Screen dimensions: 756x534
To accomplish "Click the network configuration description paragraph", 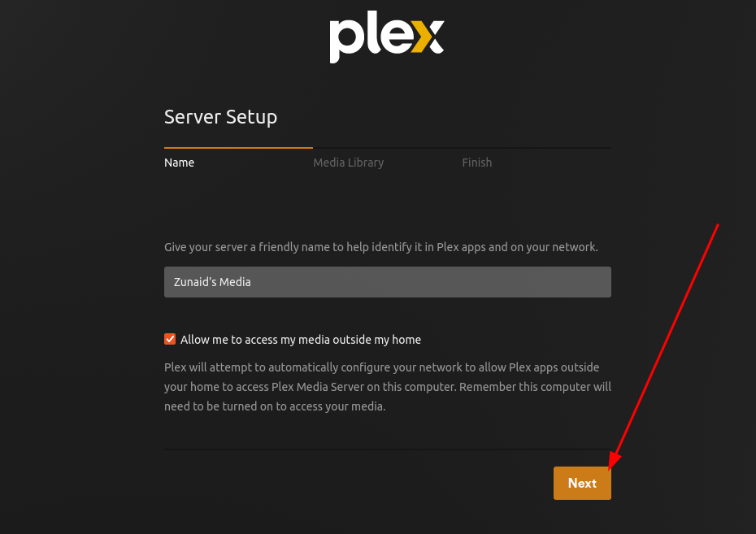I will tap(388, 386).
